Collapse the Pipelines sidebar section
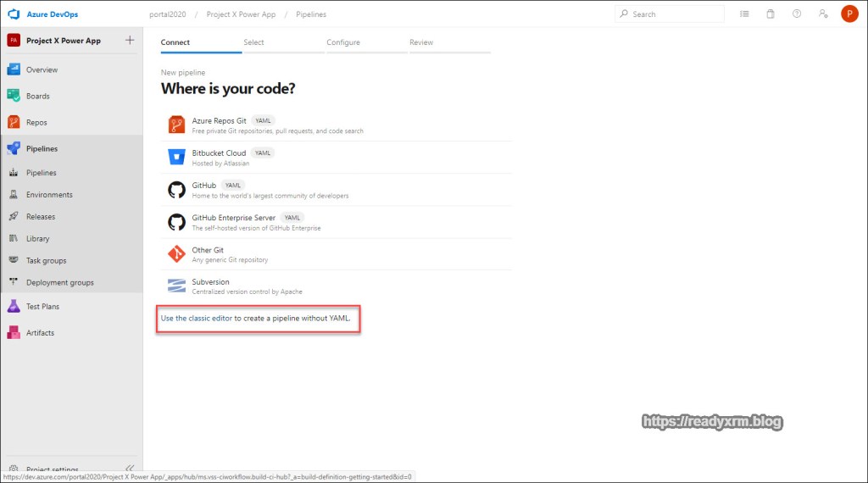The height and width of the screenshot is (483, 868). click(x=42, y=148)
